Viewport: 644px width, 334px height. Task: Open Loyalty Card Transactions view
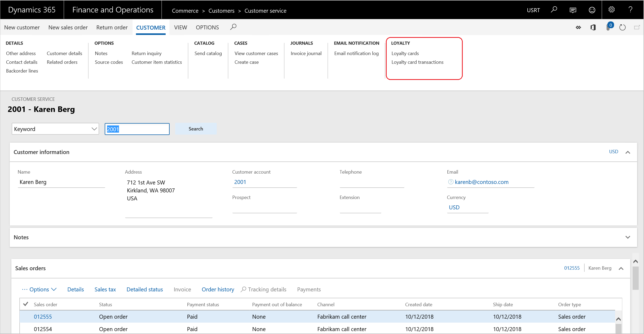[x=417, y=62]
